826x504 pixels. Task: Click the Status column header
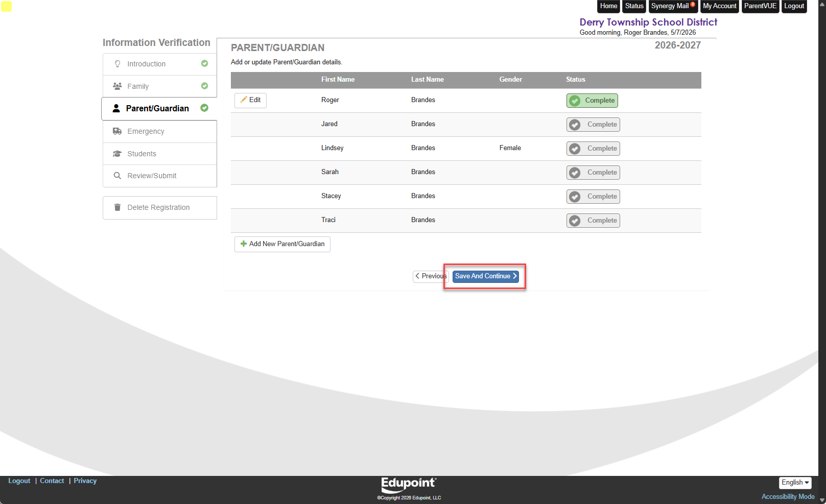[576, 80]
